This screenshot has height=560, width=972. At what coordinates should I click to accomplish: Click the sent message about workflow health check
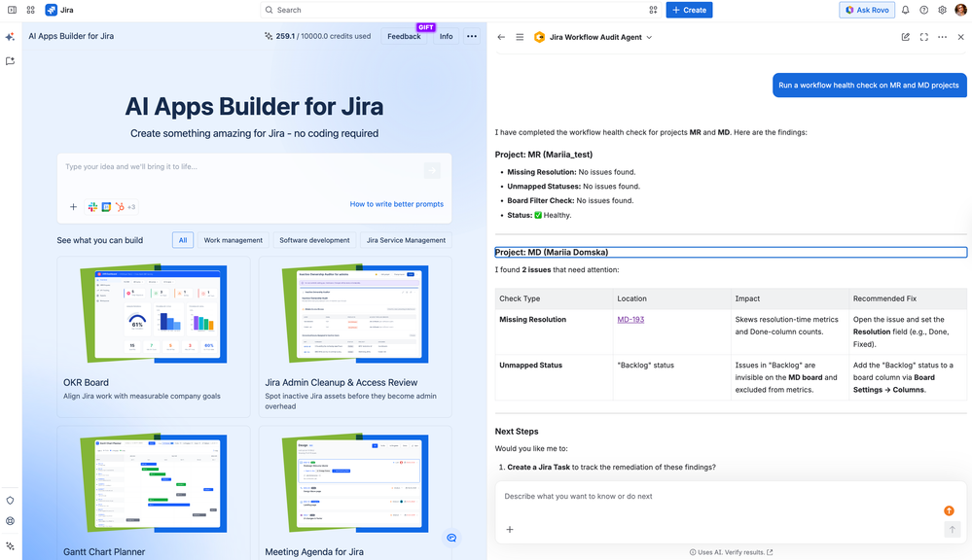pyautogui.click(x=869, y=86)
